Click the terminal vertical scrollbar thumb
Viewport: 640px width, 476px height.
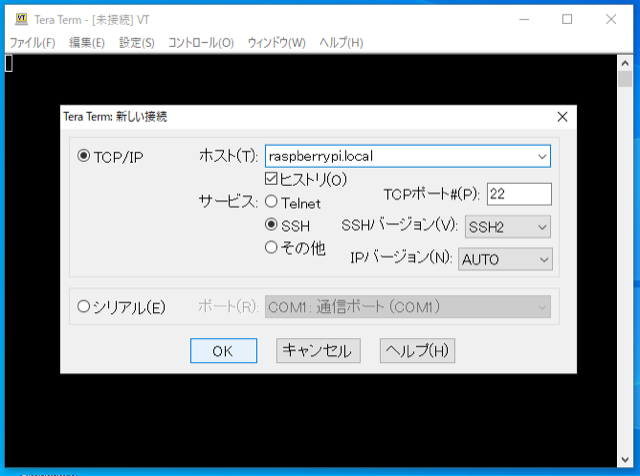[625, 79]
